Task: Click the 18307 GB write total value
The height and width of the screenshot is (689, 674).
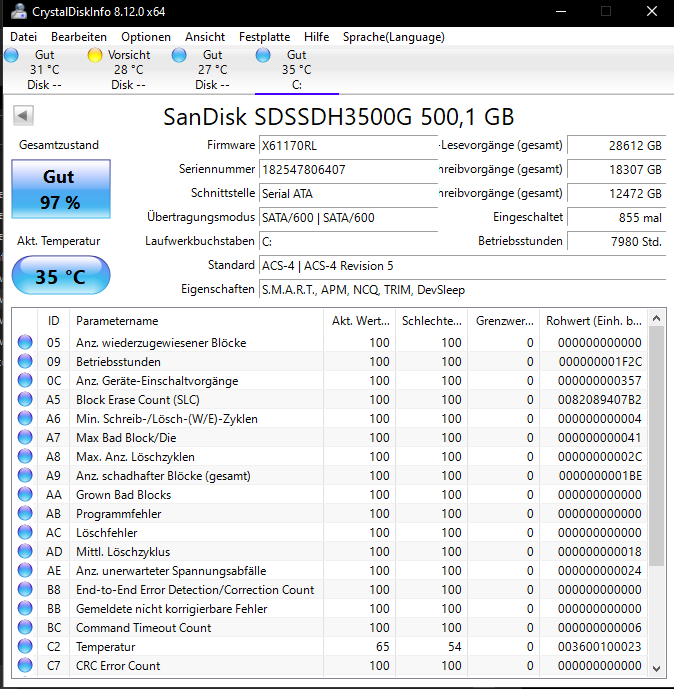Action: (616, 170)
